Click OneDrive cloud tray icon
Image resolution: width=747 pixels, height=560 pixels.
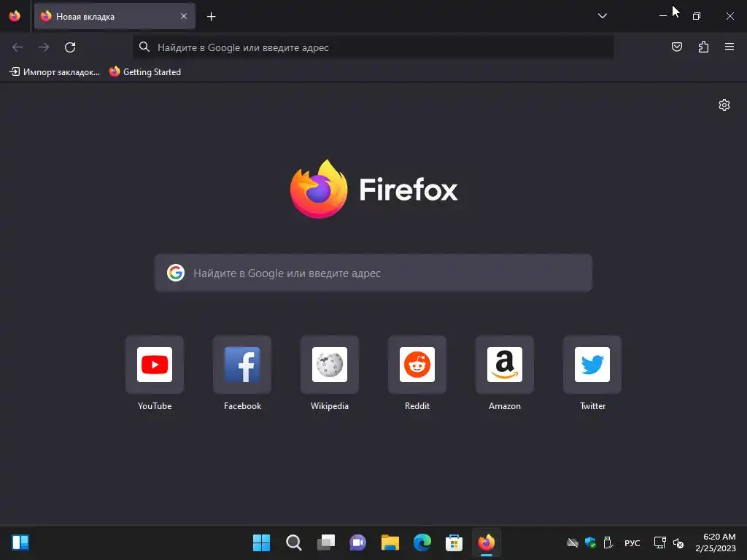pyautogui.click(x=573, y=542)
